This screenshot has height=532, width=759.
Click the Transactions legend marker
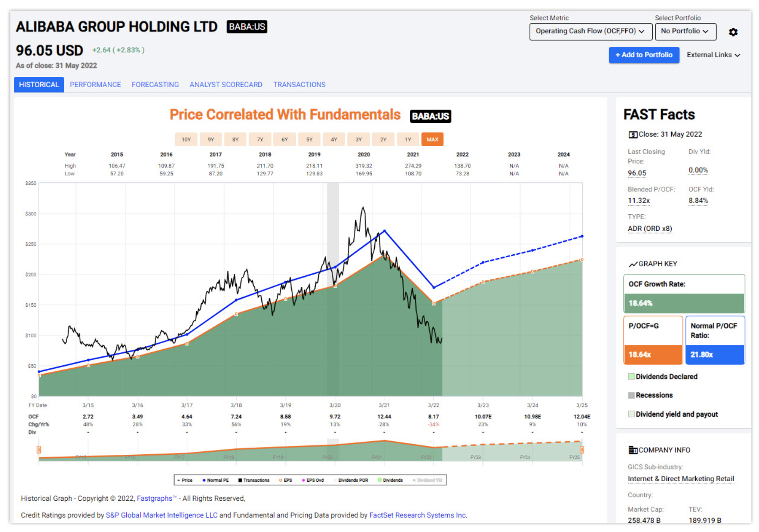pyautogui.click(x=240, y=480)
